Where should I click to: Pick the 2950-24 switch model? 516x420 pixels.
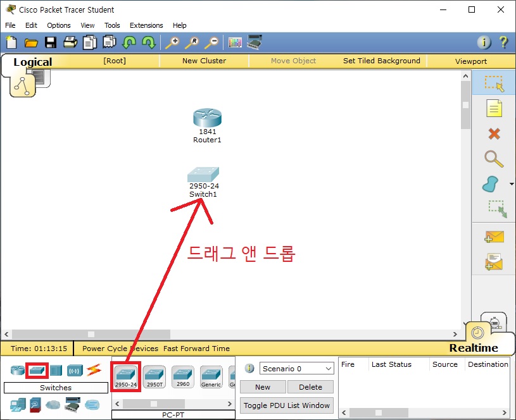pos(126,377)
